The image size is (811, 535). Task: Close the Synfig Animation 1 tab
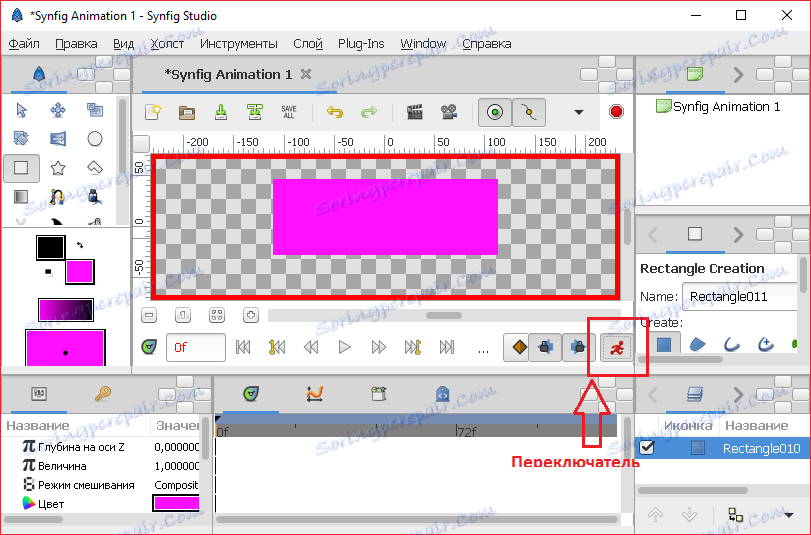[x=306, y=74]
